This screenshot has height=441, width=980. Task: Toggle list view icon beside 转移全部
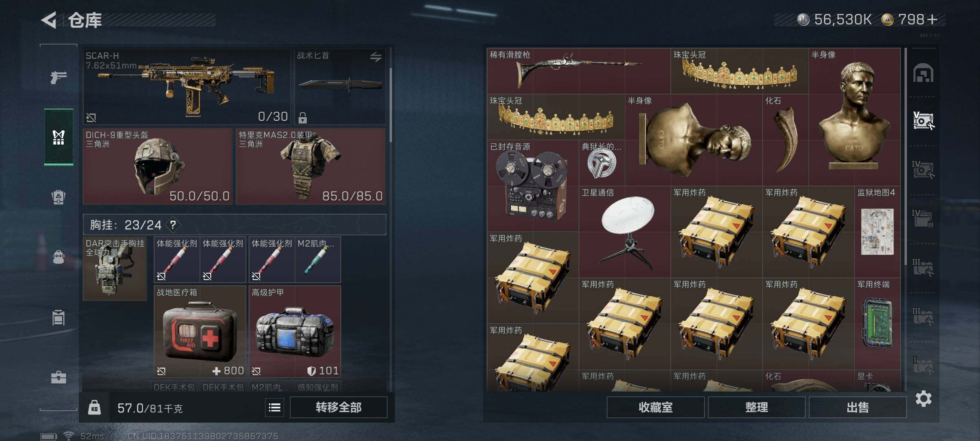click(x=274, y=407)
